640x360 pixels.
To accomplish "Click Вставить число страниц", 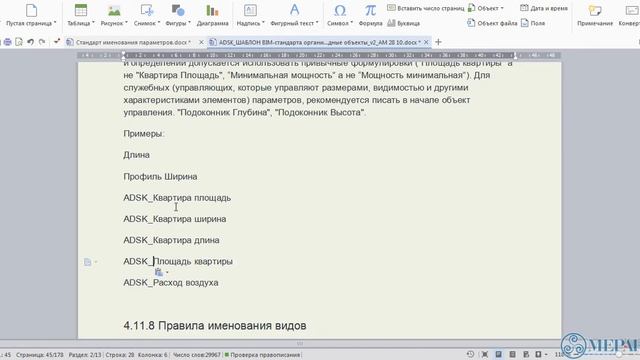I will click(x=425, y=8).
